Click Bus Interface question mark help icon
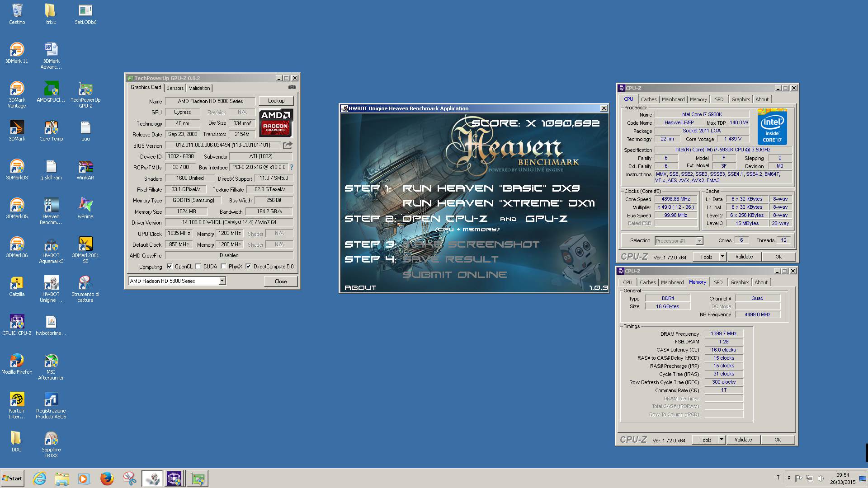Screen dimensions: 868x488 point(292,167)
